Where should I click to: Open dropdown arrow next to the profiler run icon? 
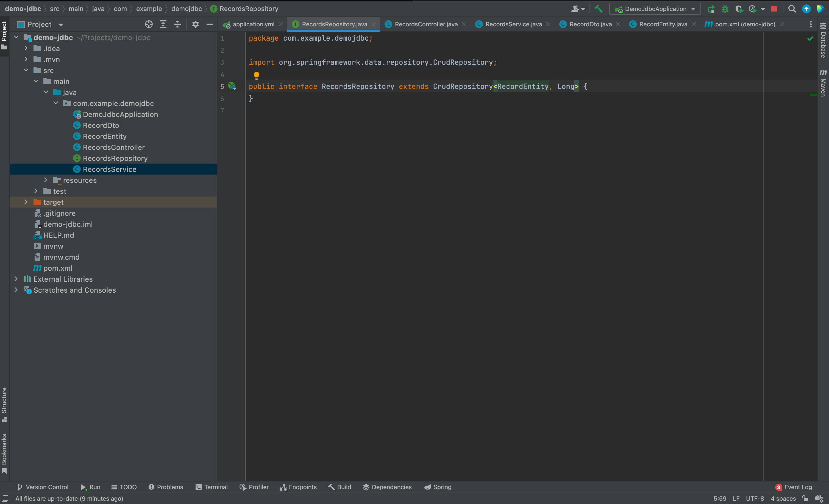click(x=763, y=9)
